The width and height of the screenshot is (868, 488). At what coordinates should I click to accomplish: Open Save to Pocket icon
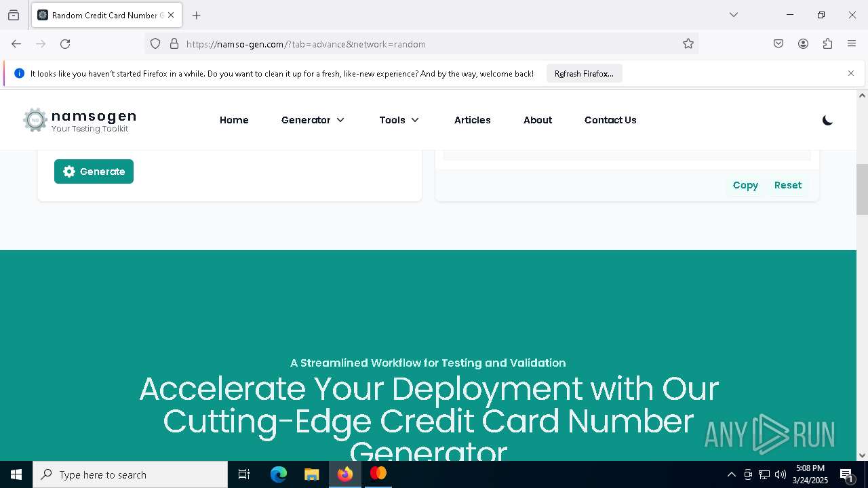pos(778,44)
